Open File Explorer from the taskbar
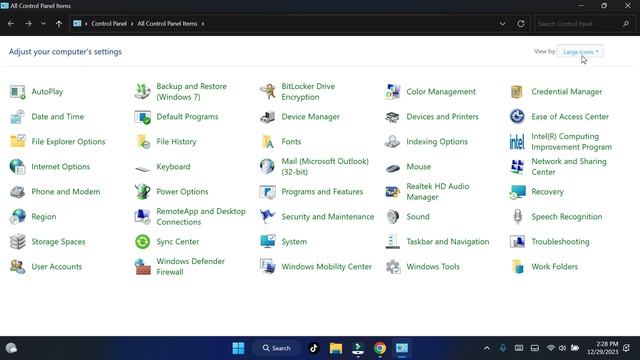 click(336, 348)
